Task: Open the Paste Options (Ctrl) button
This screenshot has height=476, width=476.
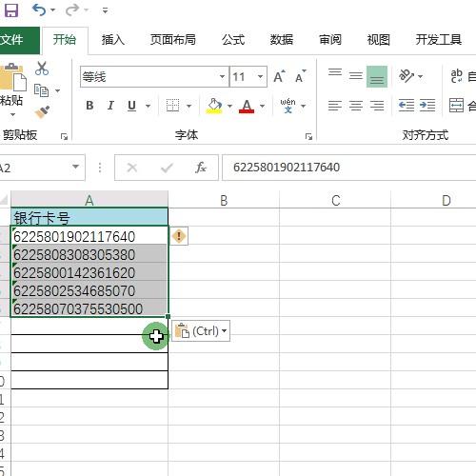Action: (x=201, y=331)
